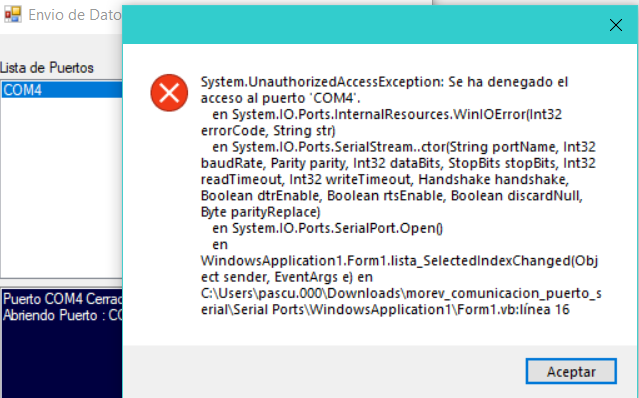
Task: Click the Form1.vb:línea 16 text
Action: pyautogui.click(x=513, y=310)
